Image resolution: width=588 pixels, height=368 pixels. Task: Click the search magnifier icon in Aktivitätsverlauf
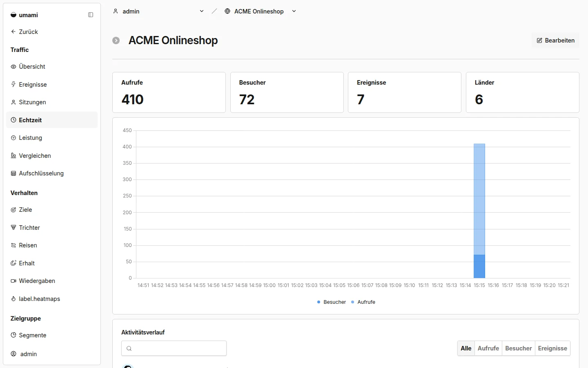click(129, 348)
